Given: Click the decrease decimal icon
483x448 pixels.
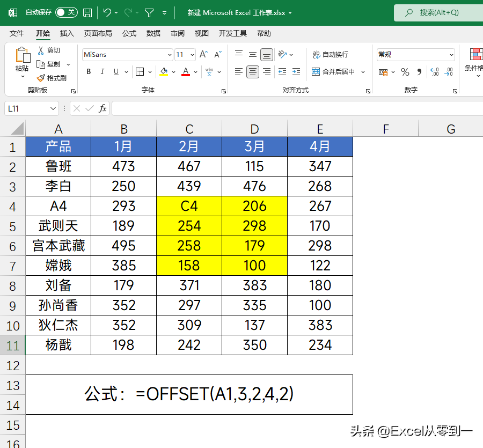Looking at the screenshot, I should (449, 72).
